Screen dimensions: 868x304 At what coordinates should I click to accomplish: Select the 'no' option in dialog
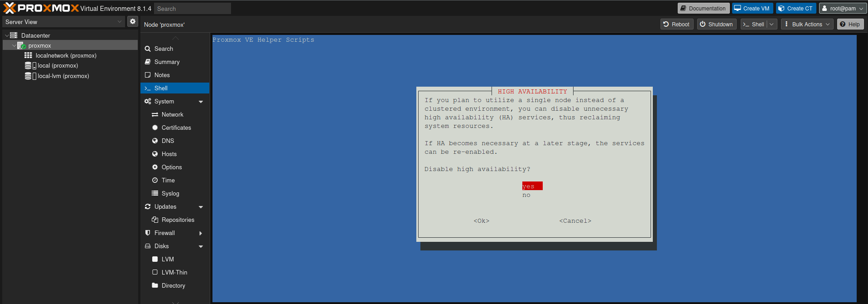(x=526, y=195)
